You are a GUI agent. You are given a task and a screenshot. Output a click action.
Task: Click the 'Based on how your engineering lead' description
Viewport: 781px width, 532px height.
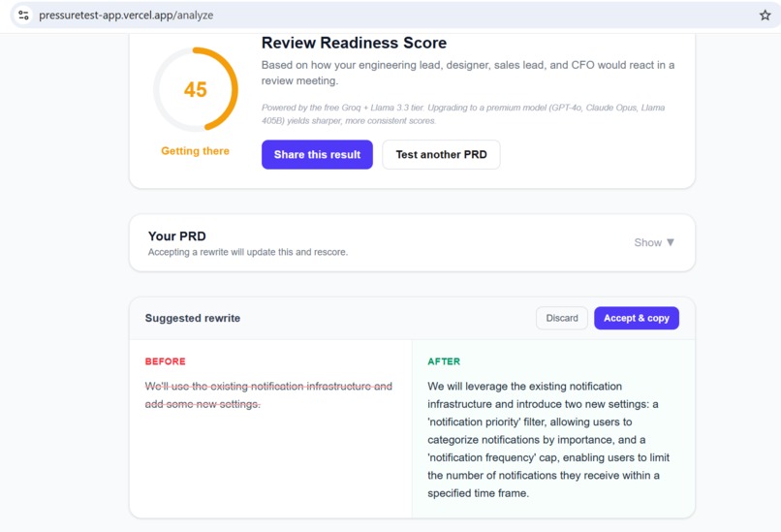pos(468,73)
